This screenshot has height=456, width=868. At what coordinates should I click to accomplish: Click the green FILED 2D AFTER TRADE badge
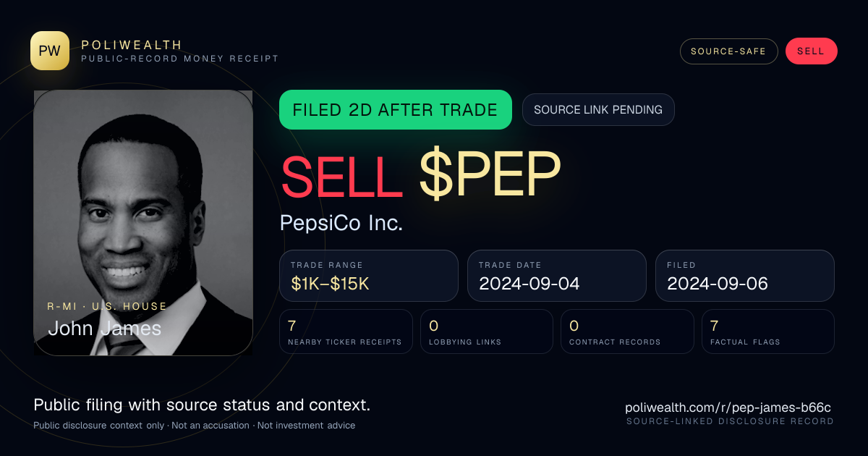396,110
